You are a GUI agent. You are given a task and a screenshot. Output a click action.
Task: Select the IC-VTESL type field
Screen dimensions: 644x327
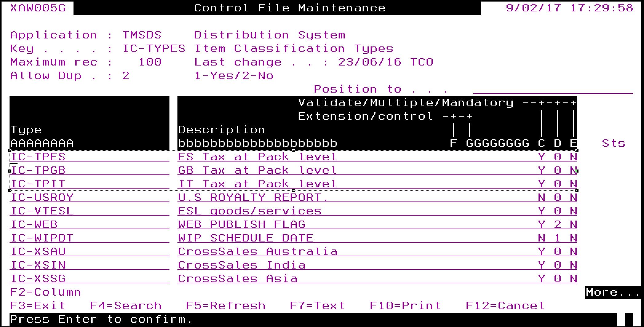[x=89, y=211]
